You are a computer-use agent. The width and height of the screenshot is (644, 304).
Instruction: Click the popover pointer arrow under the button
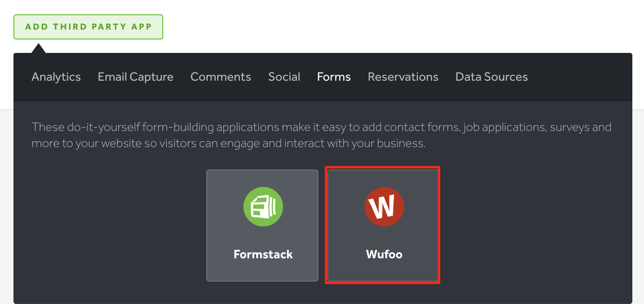[x=39, y=48]
